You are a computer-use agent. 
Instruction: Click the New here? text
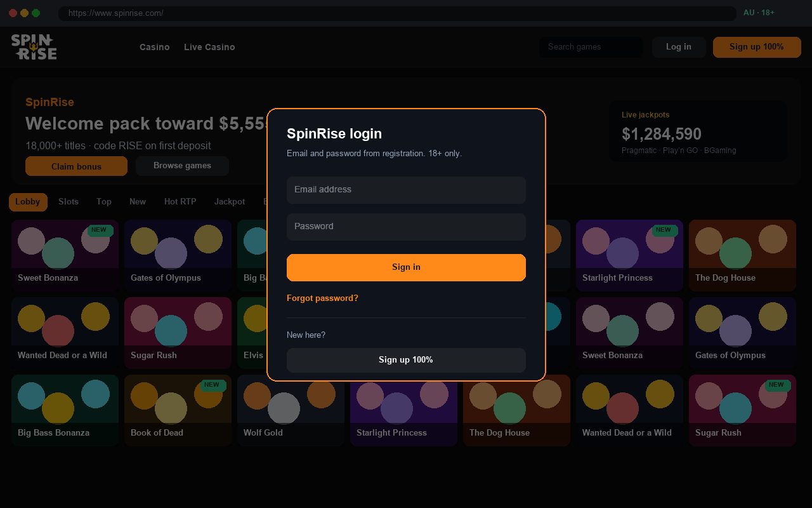[x=306, y=335]
